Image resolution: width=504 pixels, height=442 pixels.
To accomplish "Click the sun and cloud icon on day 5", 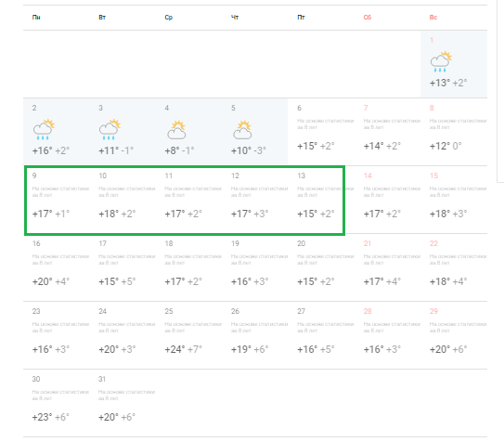I will click(242, 130).
